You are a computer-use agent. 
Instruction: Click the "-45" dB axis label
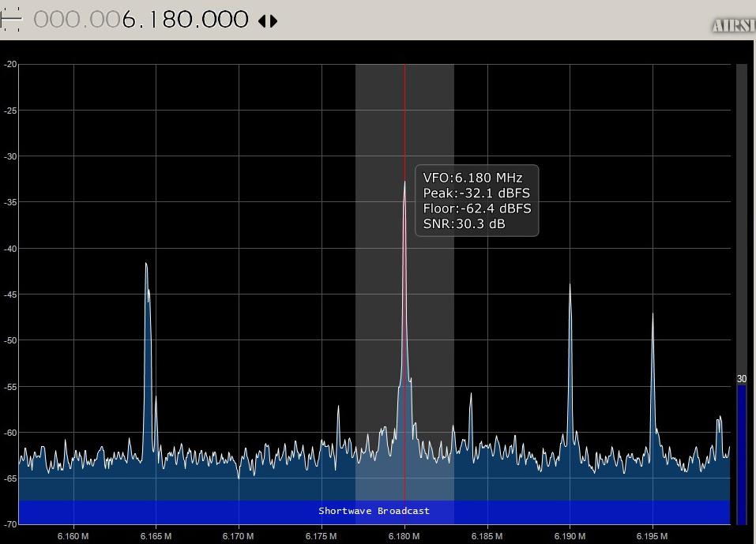tap(10, 295)
